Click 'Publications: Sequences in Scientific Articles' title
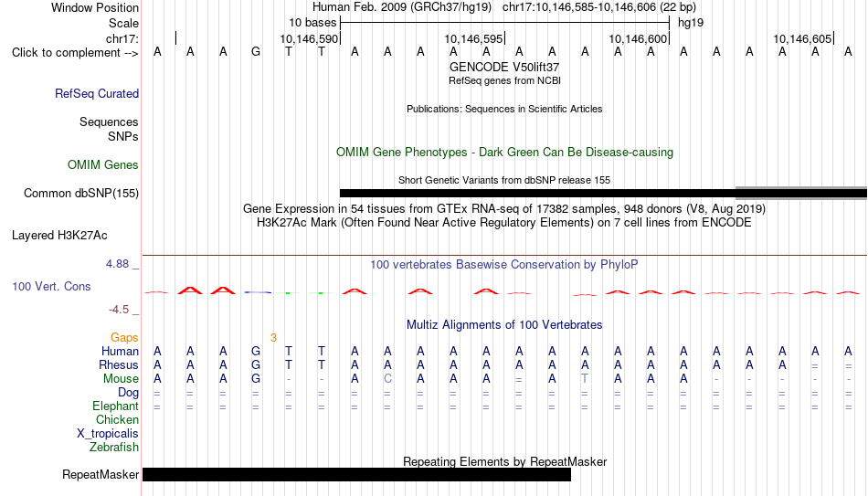The image size is (868, 496). (x=504, y=109)
